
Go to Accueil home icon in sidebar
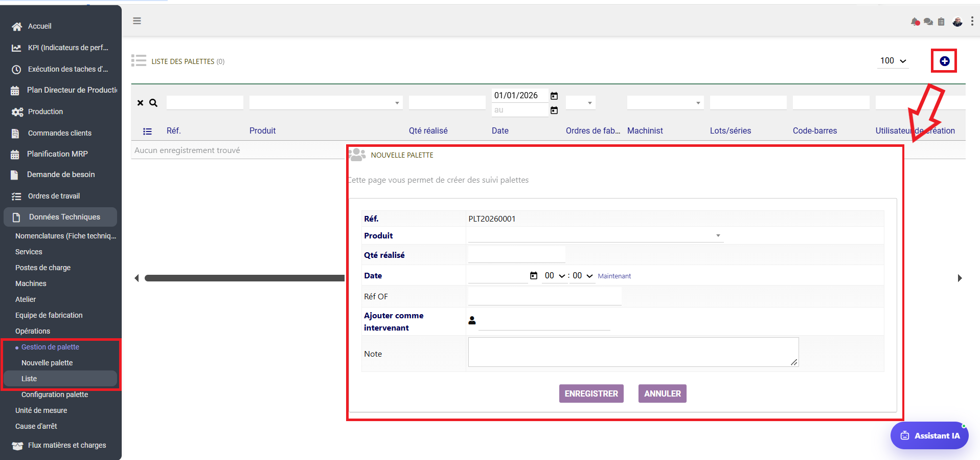pyautogui.click(x=17, y=26)
